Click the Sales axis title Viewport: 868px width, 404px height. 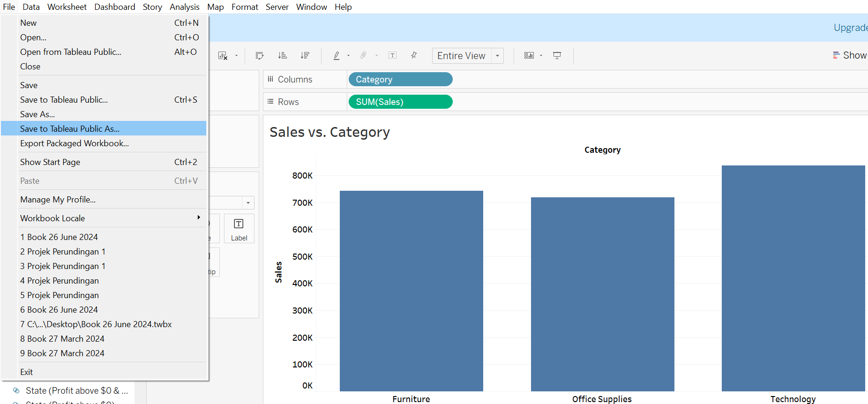278,272
